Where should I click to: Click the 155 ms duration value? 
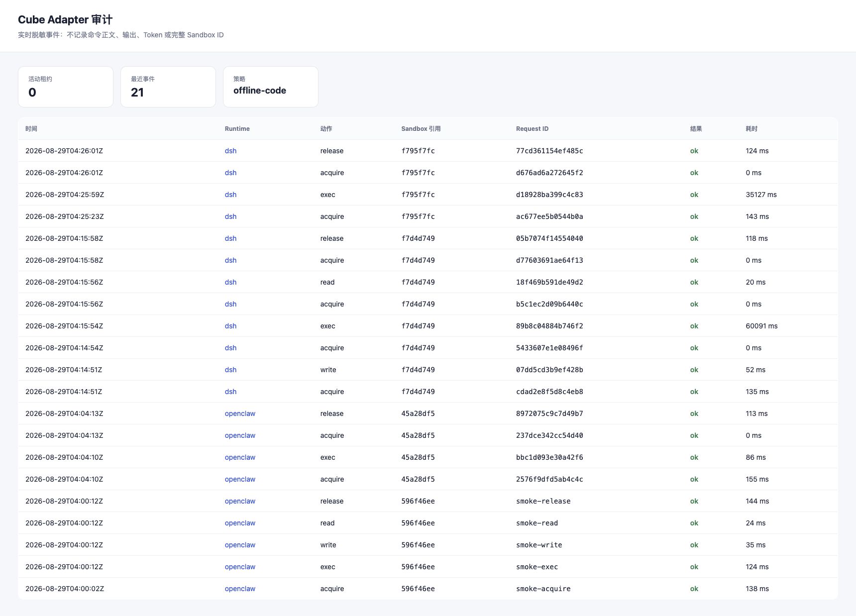[x=757, y=479]
